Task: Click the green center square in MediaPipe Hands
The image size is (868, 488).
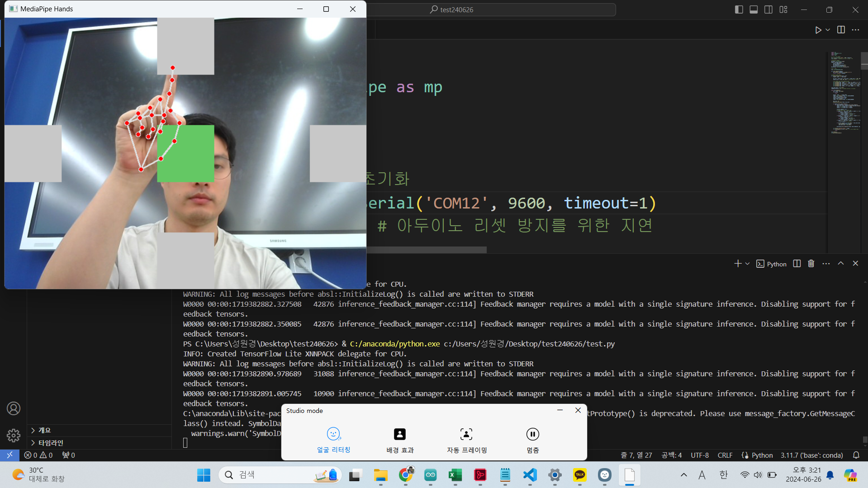Action: (185, 154)
